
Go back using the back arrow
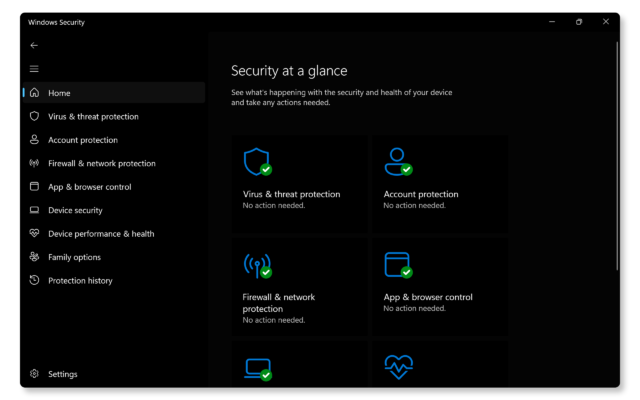34,45
